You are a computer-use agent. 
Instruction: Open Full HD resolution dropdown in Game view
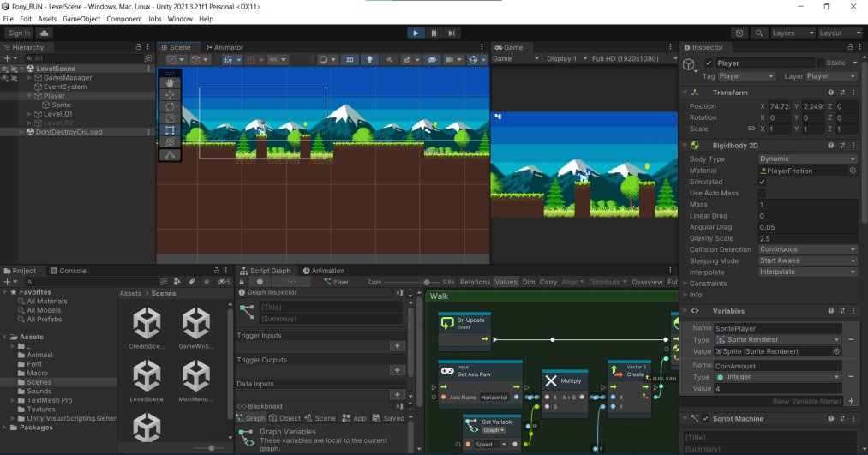(634, 58)
